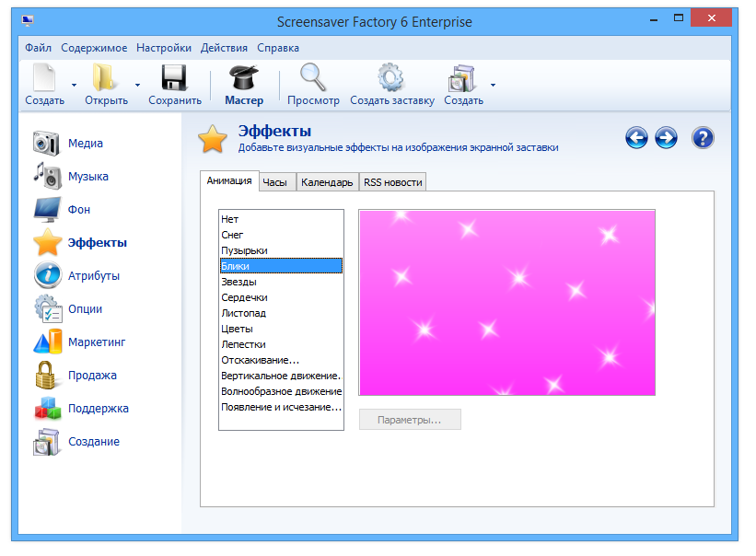Expand dropdown arrow of last Создать button
This screenshot has height=556, width=756.
(493, 86)
